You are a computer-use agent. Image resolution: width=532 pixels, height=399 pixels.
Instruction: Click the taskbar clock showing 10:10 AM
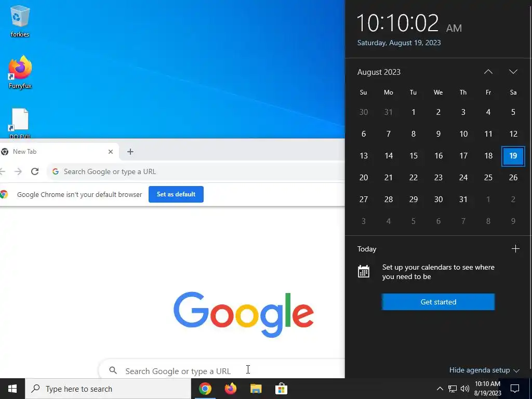click(487, 389)
